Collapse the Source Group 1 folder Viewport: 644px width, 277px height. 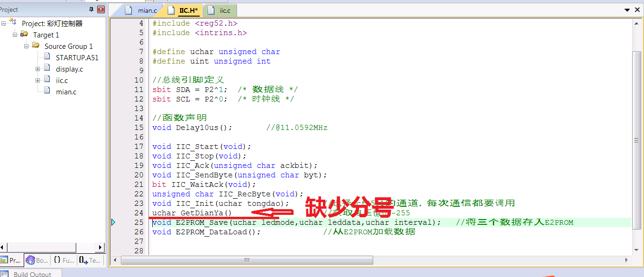(x=27, y=46)
